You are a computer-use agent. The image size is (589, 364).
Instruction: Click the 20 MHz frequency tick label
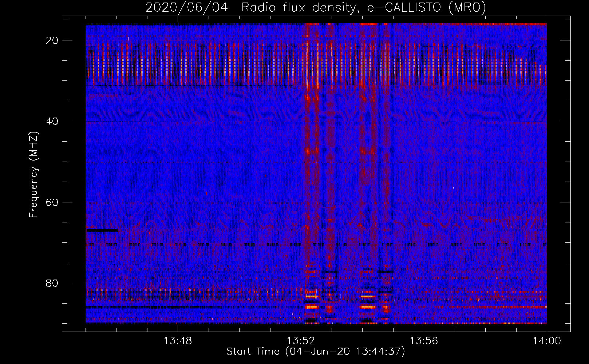[52, 40]
